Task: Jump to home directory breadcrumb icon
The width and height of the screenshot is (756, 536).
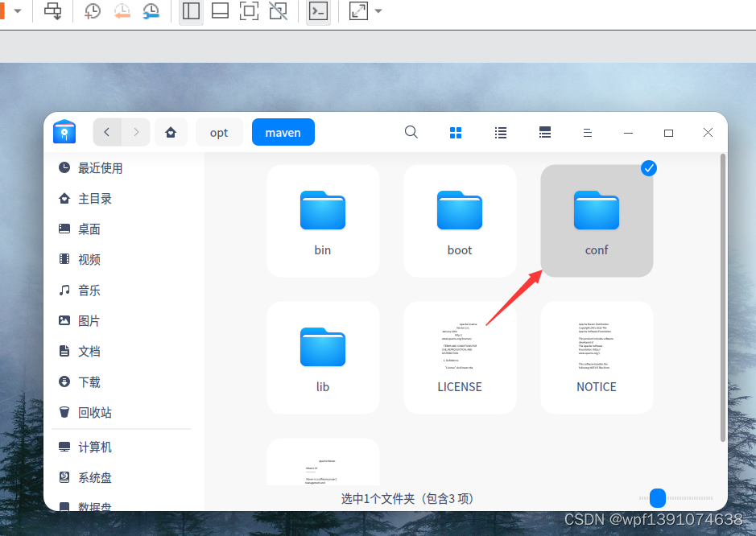Action: (171, 132)
